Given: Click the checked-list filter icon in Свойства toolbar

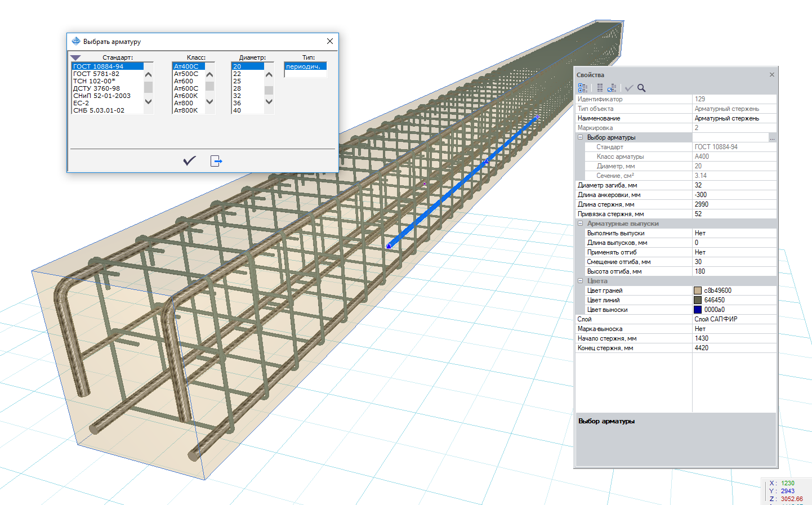Looking at the screenshot, I should pyautogui.click(x=612, y=88).
